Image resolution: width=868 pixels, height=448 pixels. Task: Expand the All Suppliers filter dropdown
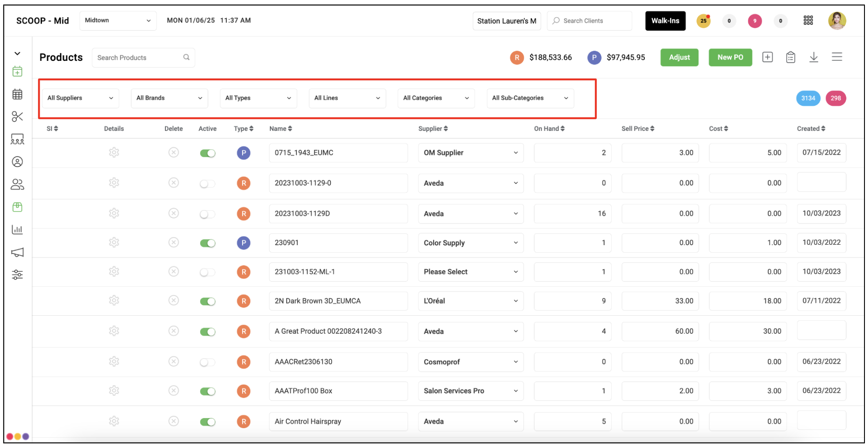pyautogui.click(x=80, y=98)
